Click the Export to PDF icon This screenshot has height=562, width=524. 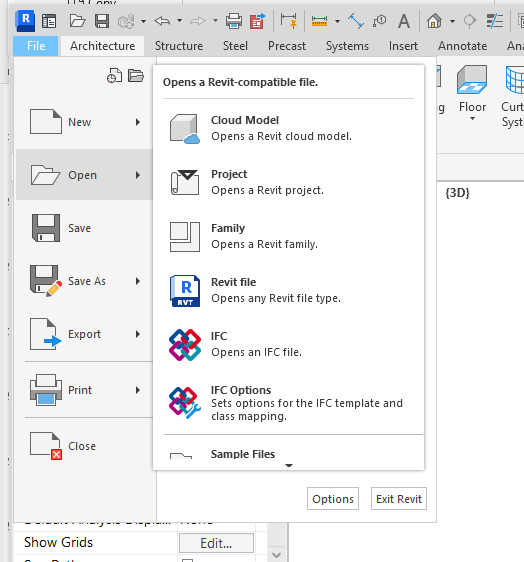[x=258, y=21]
